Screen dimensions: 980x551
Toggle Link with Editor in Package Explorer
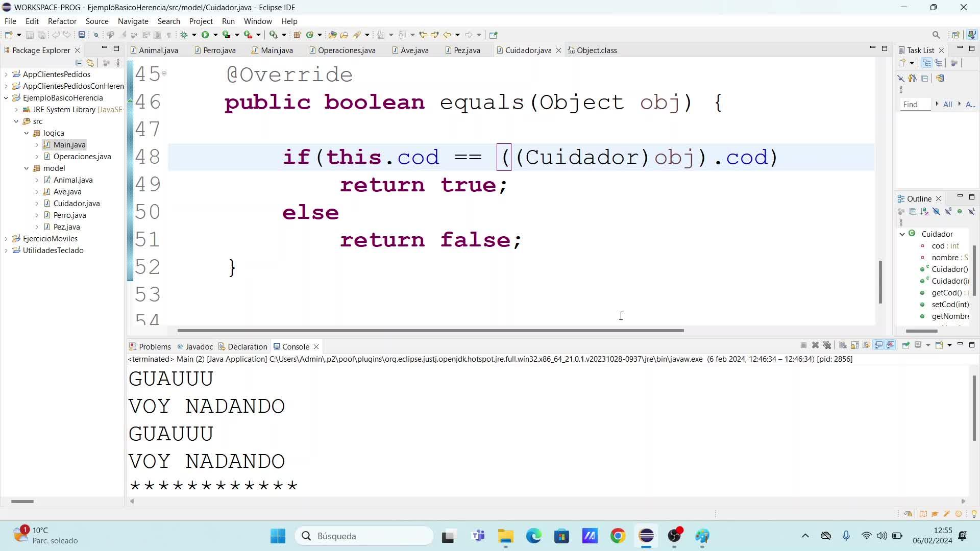coord(90,63)
